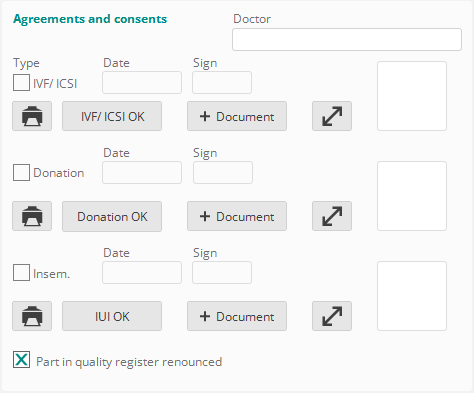
Task: Add a document to Donation consent
Action: coord(237,216)
